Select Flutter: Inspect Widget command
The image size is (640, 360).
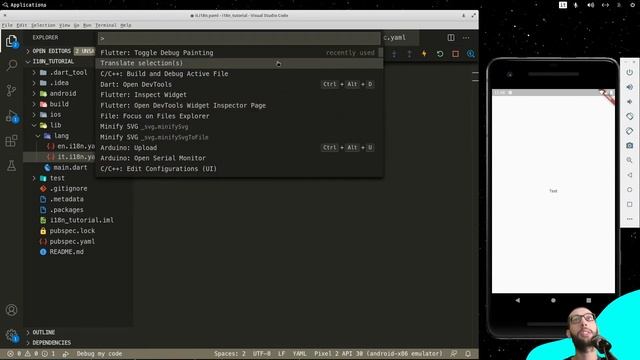point(240,95)
